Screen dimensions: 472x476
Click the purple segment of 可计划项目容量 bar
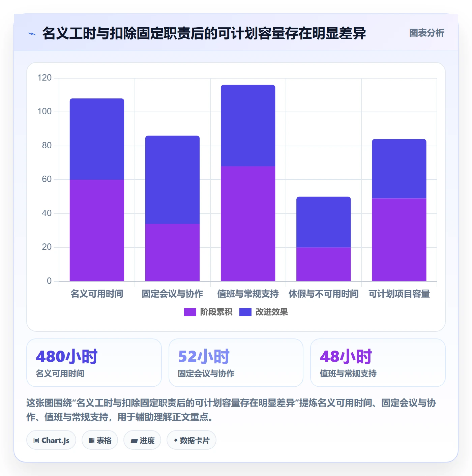399,240
